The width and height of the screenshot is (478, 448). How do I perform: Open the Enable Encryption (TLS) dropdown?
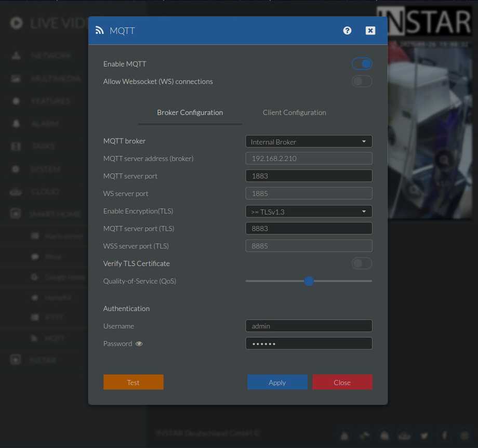pos(309,211)
